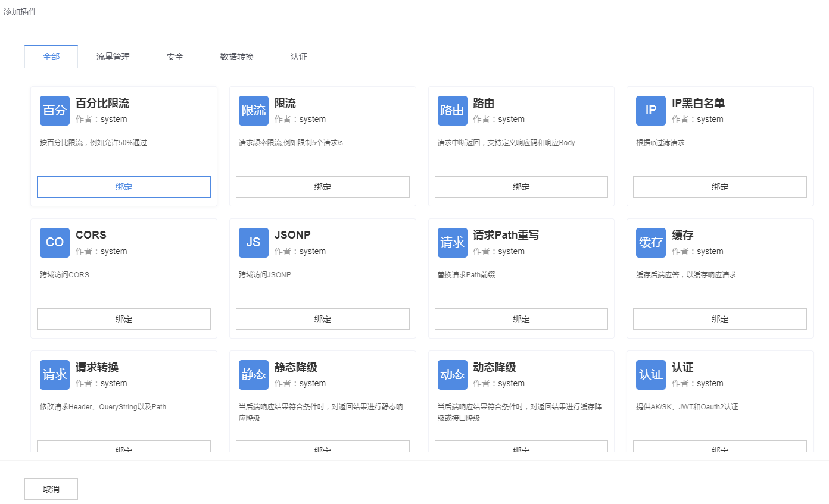The width and height of the screenshot is (829, 504).
Task: Switch to the 安全 tab
Action: pos(175,57)
